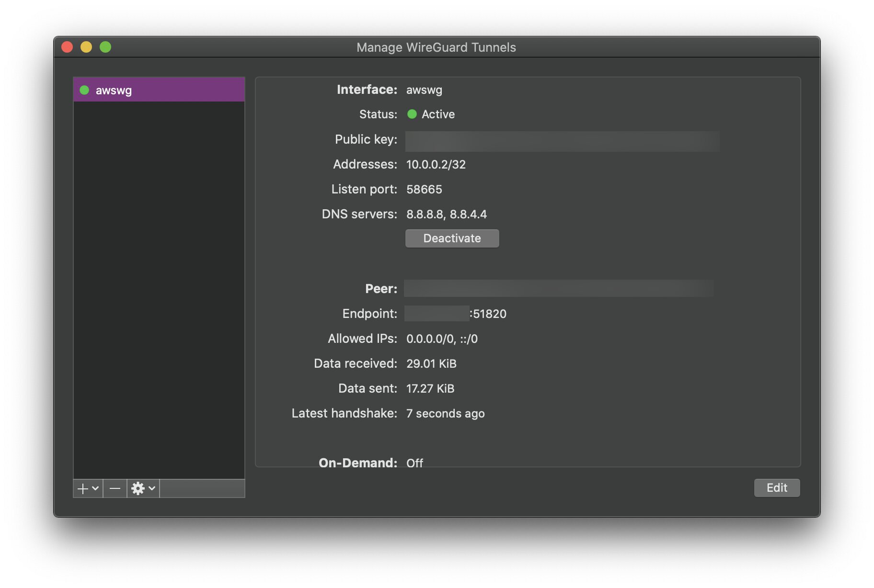Image resolution: width=874 pixels, height=588 pixels.
Task: Click the blurred Peer key value
Action: tap(559, 288)
